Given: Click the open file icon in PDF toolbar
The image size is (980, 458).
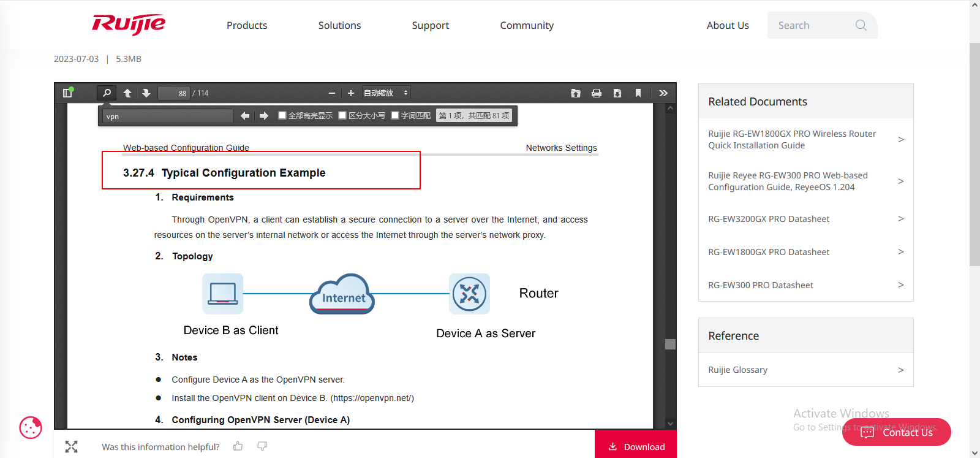Looking at the screenshot, I should [576, 93].
